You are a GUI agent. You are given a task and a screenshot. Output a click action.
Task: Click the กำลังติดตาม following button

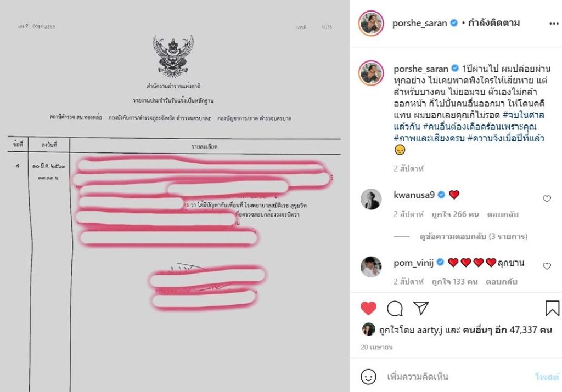coord(493,23)
